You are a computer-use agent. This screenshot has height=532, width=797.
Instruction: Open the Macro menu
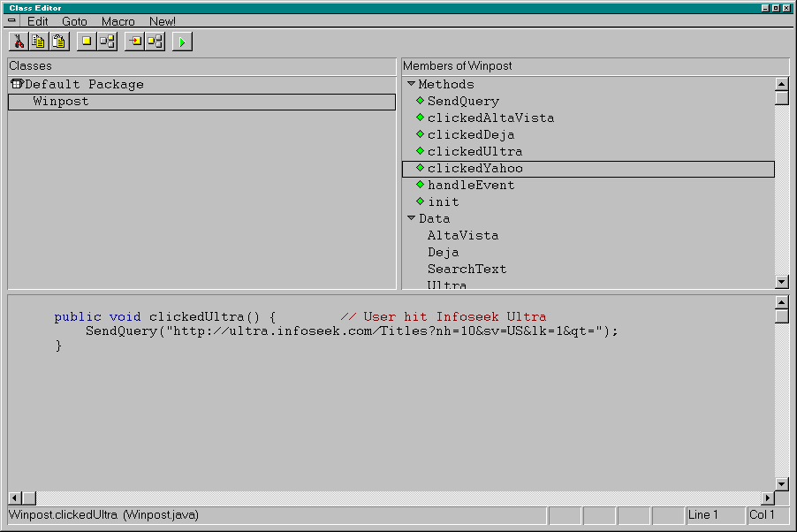pos(118,21)
